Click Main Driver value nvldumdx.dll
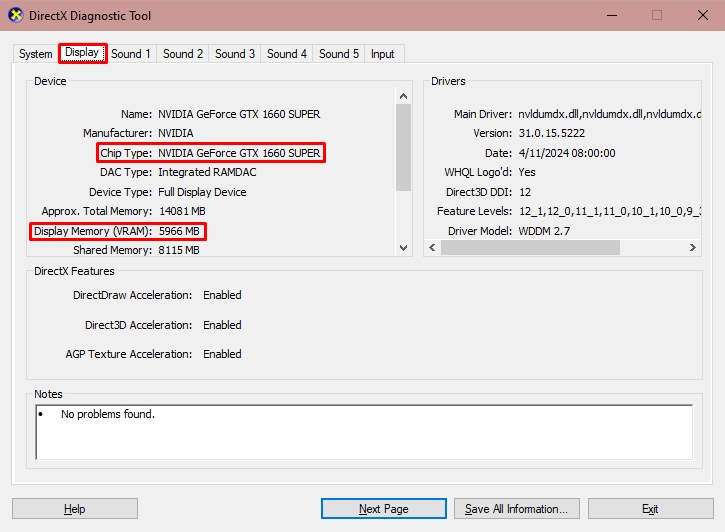 (x=609, y=114)
